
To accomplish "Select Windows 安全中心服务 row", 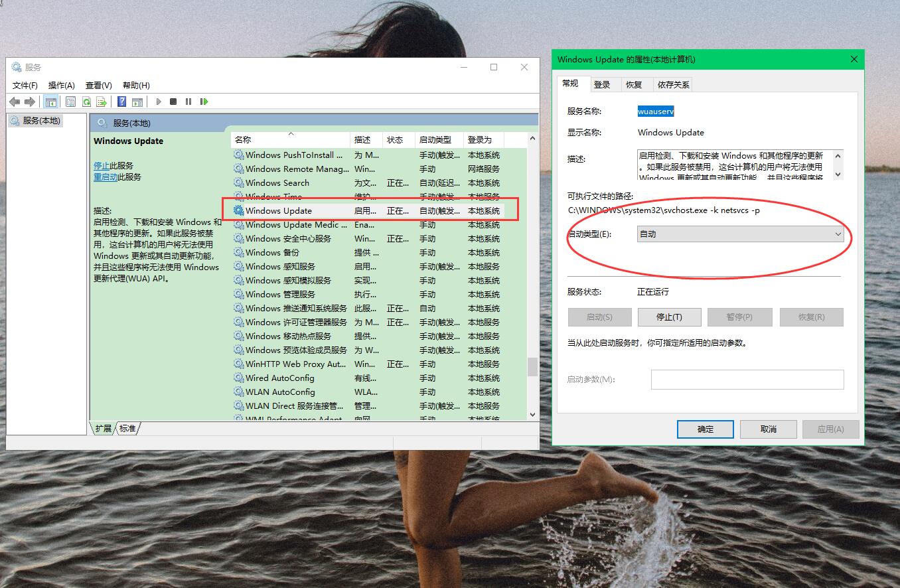I will click(368, 238).
